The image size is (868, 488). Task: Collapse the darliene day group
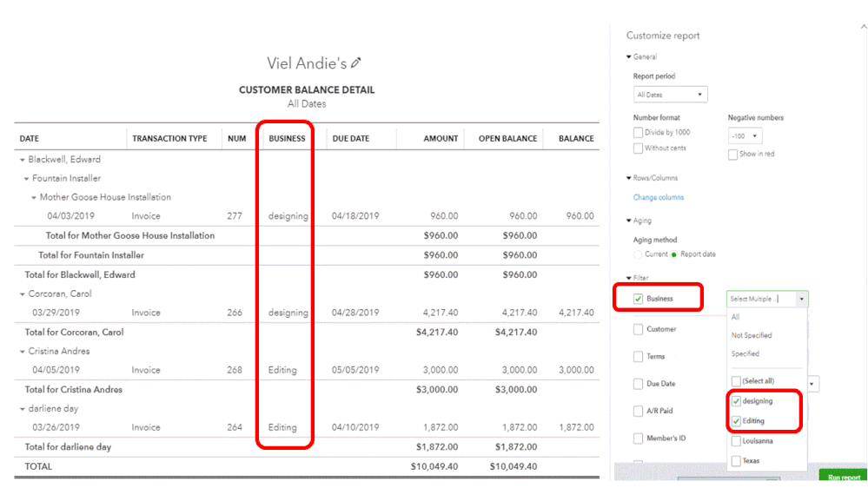[22, 410]
